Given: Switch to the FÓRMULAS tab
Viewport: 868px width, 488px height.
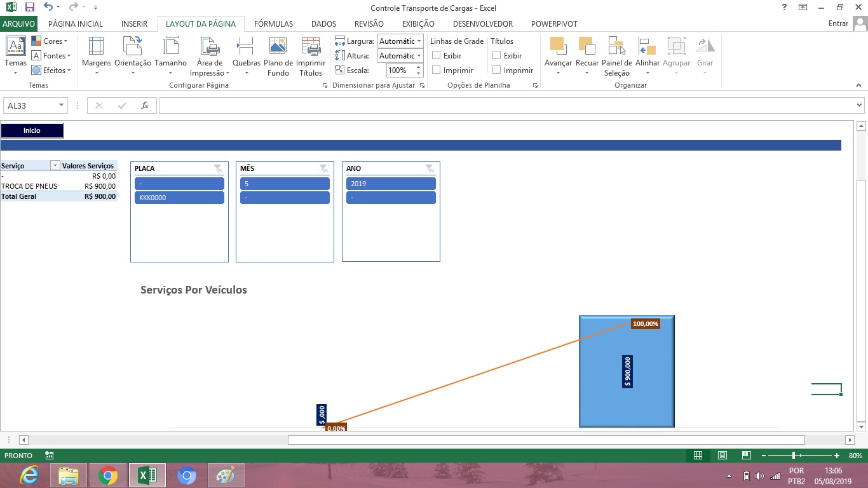Looking at the screenshot, I should click(x=273, y=24).
